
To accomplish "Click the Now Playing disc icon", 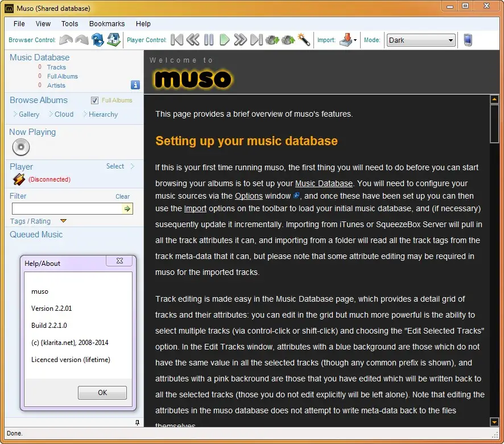I will pyautogui.click(x=21, y=147).
